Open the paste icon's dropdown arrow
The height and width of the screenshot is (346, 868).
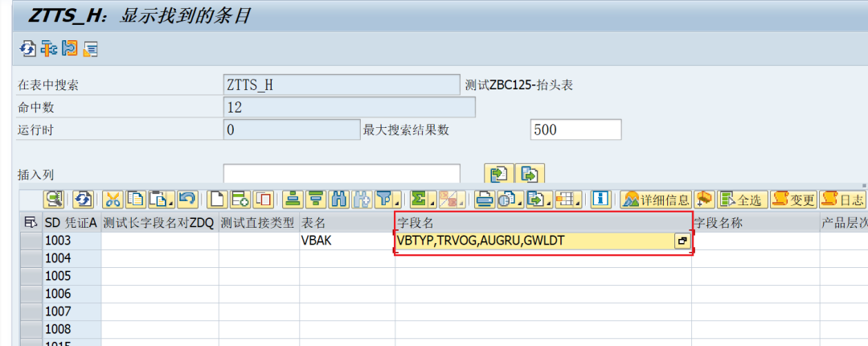pyautogui.click(x=171, y=204)
